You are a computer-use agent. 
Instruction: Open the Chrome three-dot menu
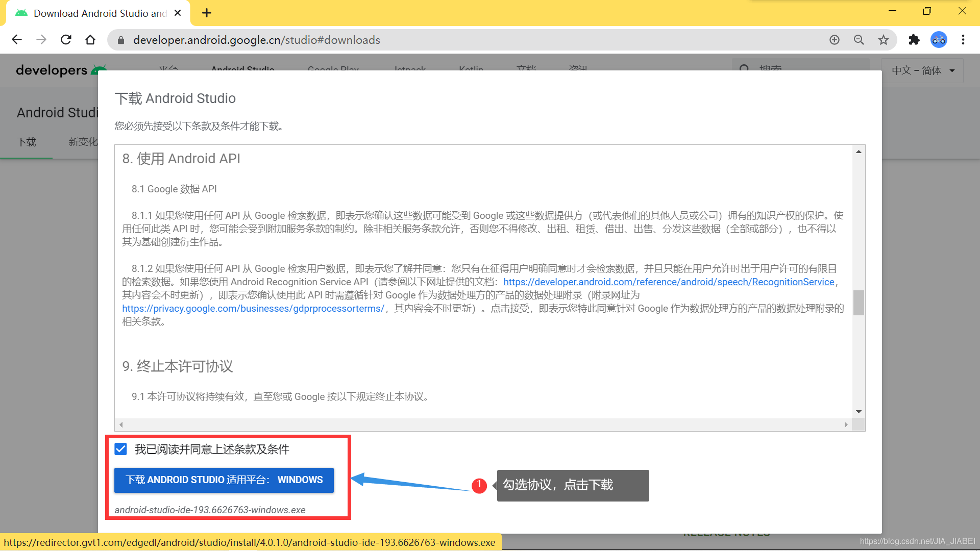963,40
